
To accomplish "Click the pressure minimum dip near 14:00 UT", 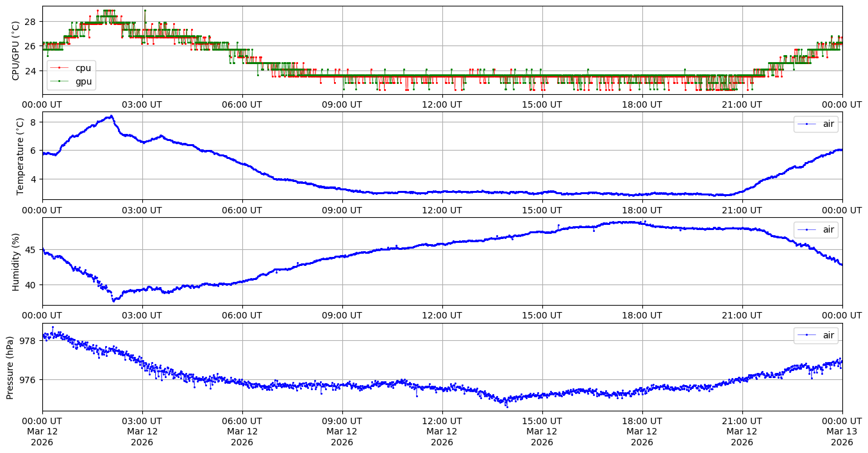I will pos(506,406).
